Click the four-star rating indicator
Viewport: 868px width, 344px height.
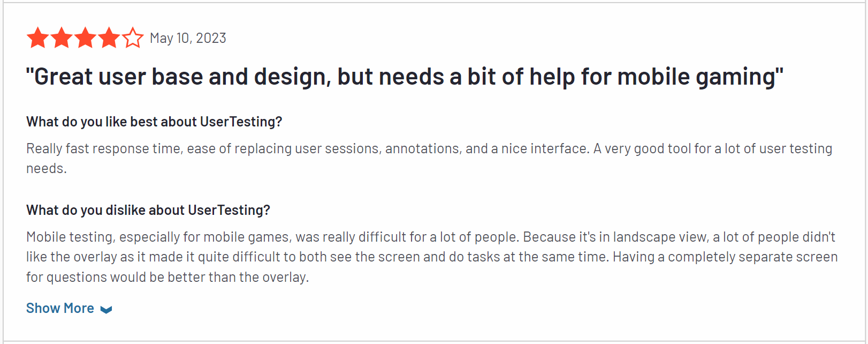coord(85,38)
